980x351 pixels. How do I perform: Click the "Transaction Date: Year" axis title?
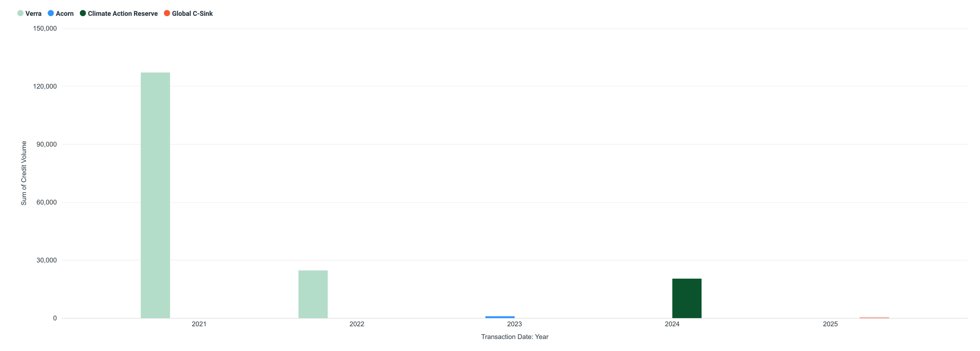(x=514, y=337)
